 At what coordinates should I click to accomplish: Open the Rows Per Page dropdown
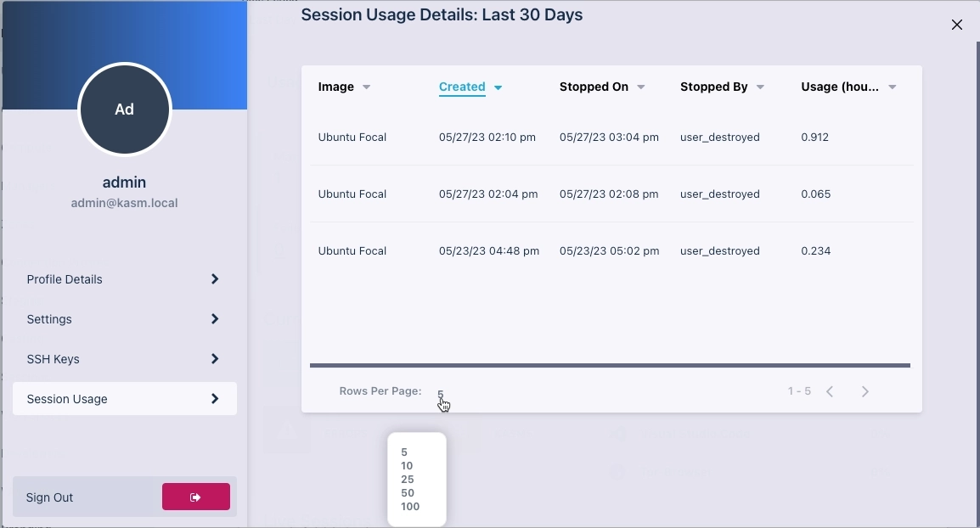point(441,393)
